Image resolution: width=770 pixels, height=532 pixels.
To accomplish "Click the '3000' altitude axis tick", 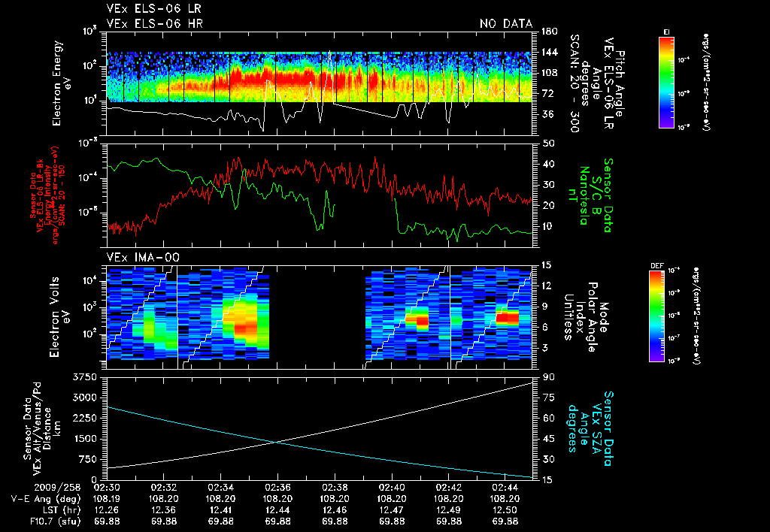I will 83,397.
